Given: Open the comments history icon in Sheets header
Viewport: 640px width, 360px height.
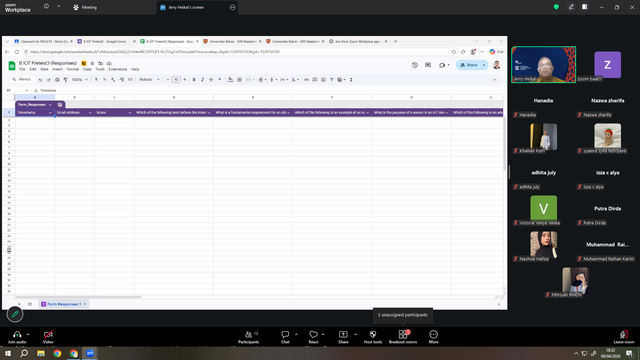Looking at the screenshot, I should [x=428, y=65].
